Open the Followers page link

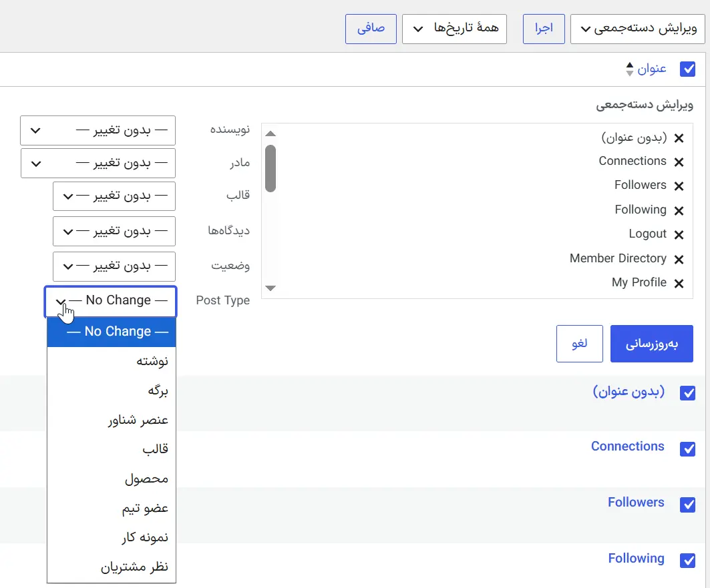[x=636, y=503]
